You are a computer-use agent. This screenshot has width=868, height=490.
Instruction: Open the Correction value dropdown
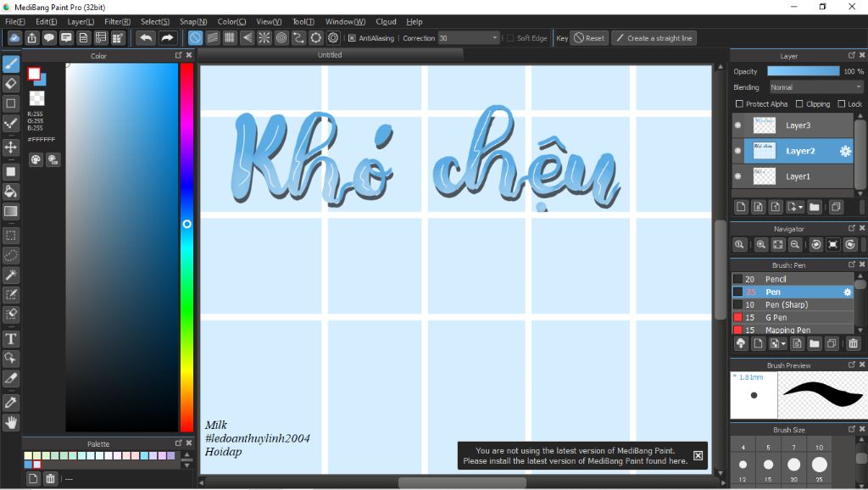[x=494, y=37]
